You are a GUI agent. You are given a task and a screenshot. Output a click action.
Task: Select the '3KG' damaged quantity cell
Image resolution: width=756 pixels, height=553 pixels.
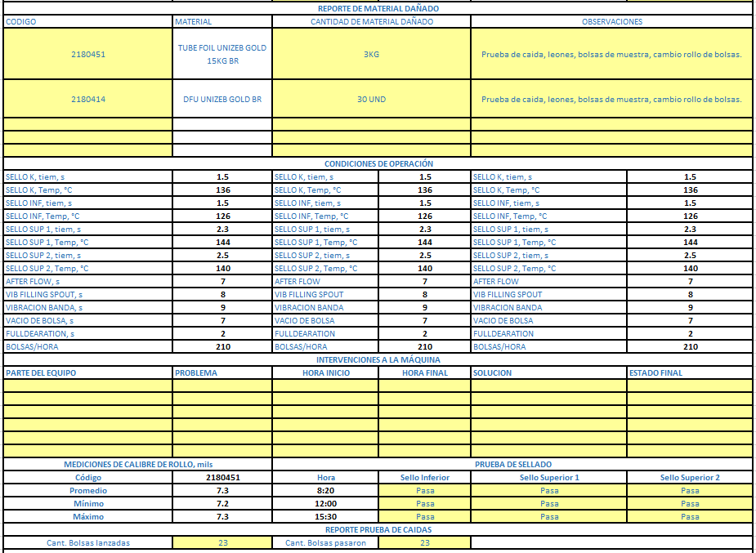coord(371,54)
